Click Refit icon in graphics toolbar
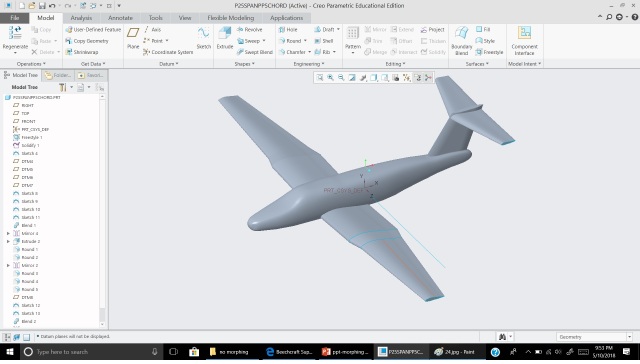The height and width of the screenshot is (364, 640). pos(320,78)
